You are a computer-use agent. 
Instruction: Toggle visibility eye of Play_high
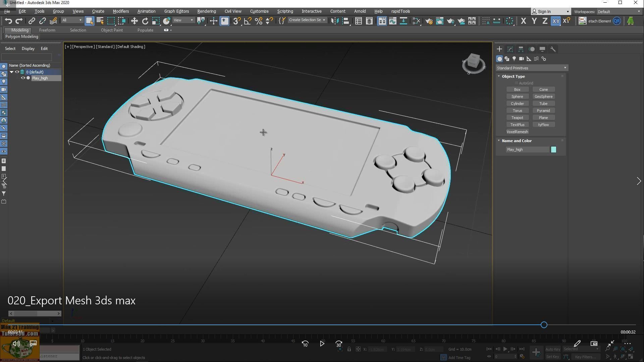[23, 78]
